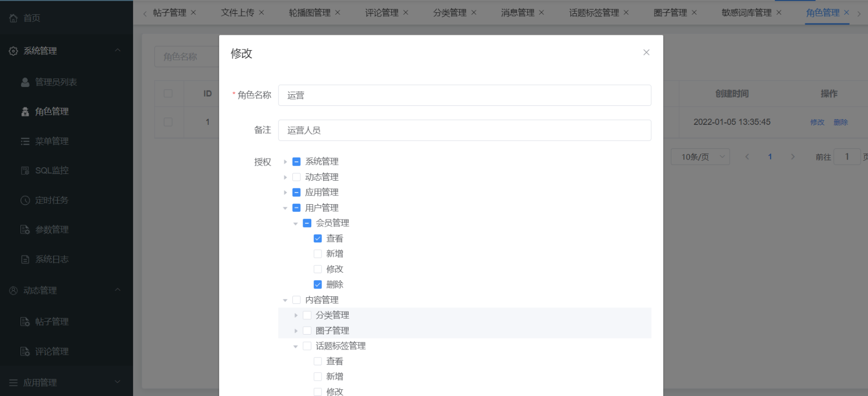This screenshot has height=396, width=868.
Task: Check 新增 under 会员管理
Action: [x=317, y=254]
